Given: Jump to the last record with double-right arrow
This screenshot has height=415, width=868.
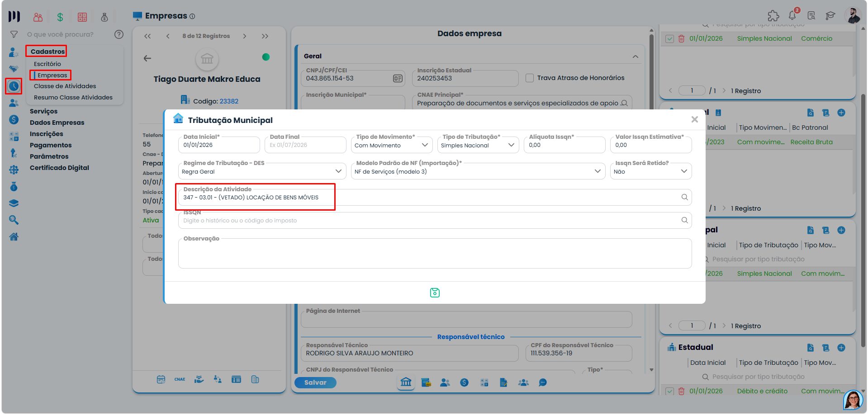Looking at the screenshot, I should point(265,36).
